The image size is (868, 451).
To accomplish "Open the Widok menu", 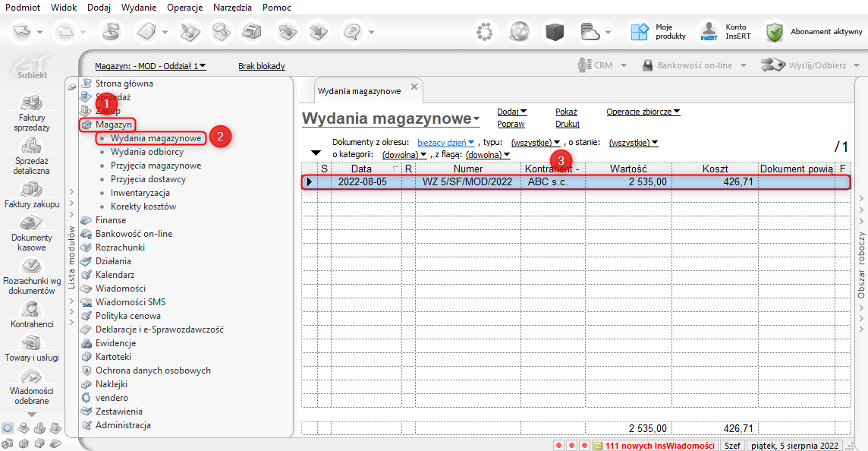I will coord(64,7).
